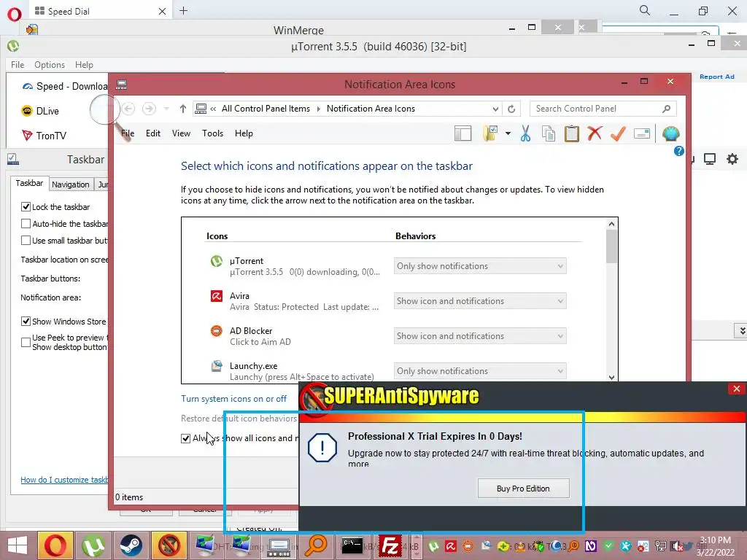Click scroll down arrow in icons list
747x560 pixels.
(612, 377)
